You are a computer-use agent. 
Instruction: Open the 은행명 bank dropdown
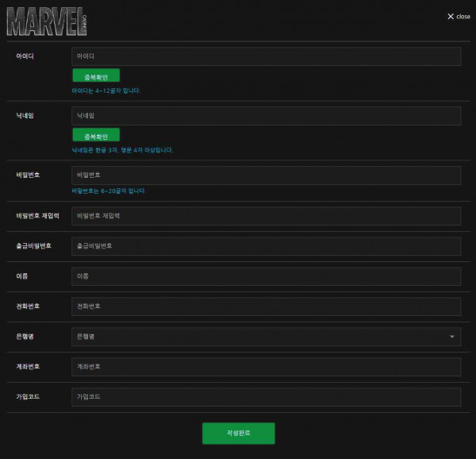click(267, 337)
